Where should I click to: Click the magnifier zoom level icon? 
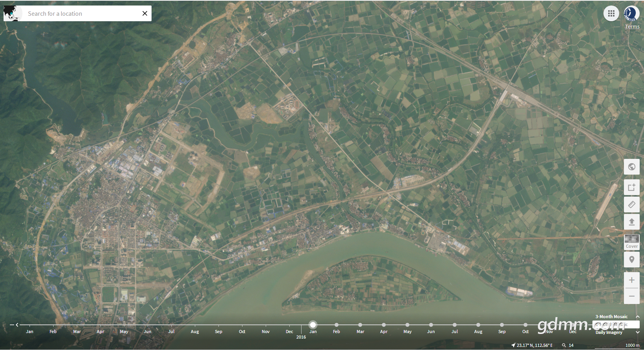[x=564, y=345]
